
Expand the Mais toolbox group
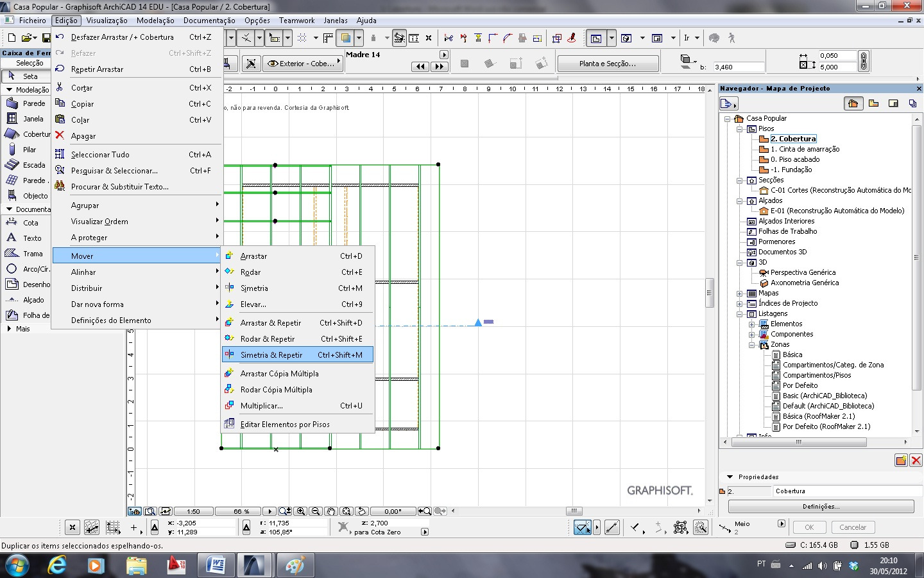[9, 328]
